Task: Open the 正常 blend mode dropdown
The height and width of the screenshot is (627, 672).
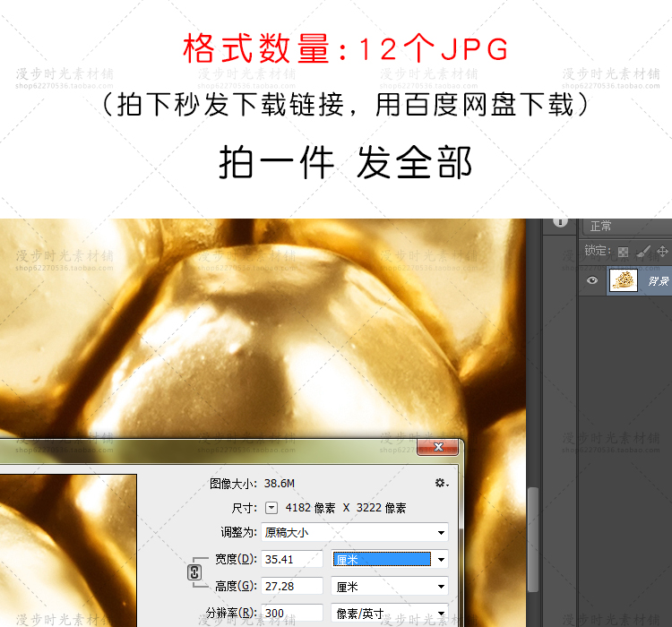Action: pyautogui.click(x=627, y=227)
